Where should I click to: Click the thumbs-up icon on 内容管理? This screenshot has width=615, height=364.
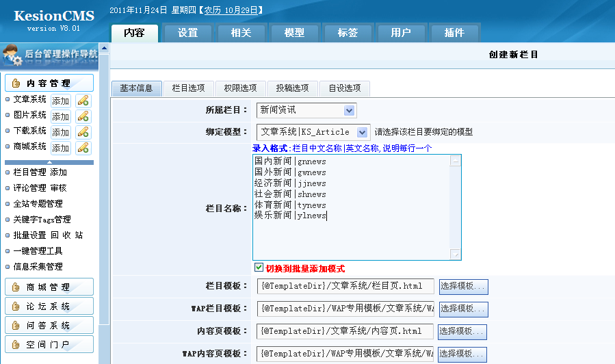tap(16, 83)
